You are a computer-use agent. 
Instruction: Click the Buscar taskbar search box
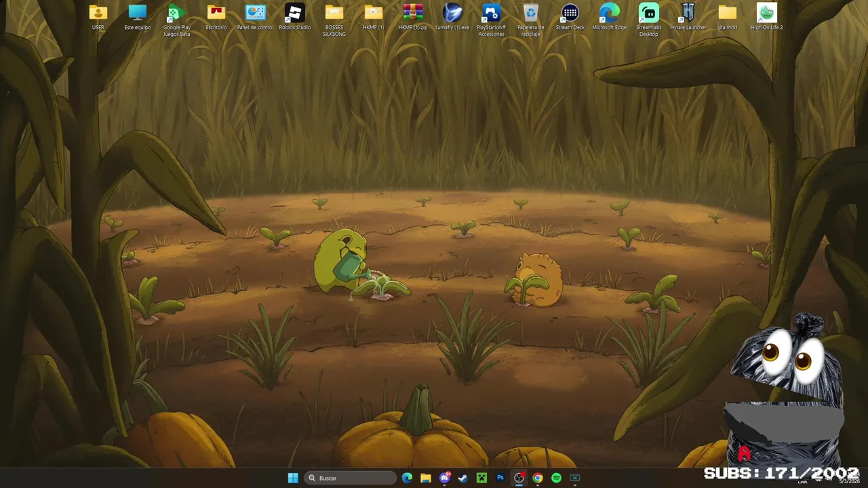click(x=351, y=478)
